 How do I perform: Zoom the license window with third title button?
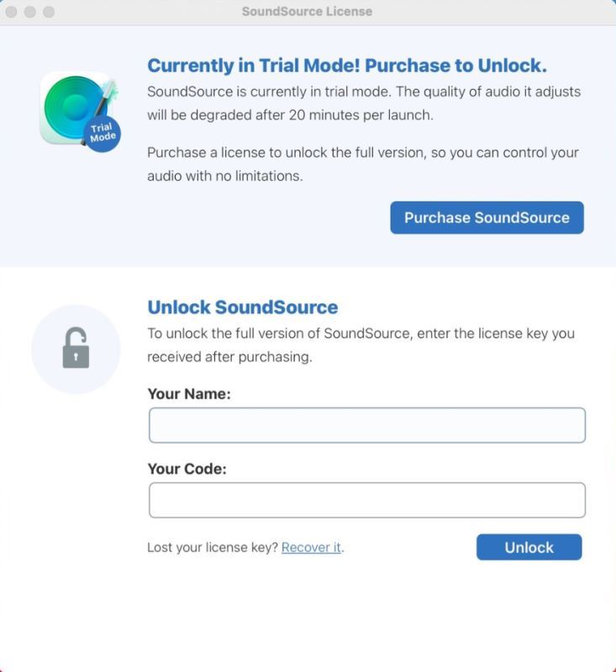pyautogui.click(x=49, y=12)
